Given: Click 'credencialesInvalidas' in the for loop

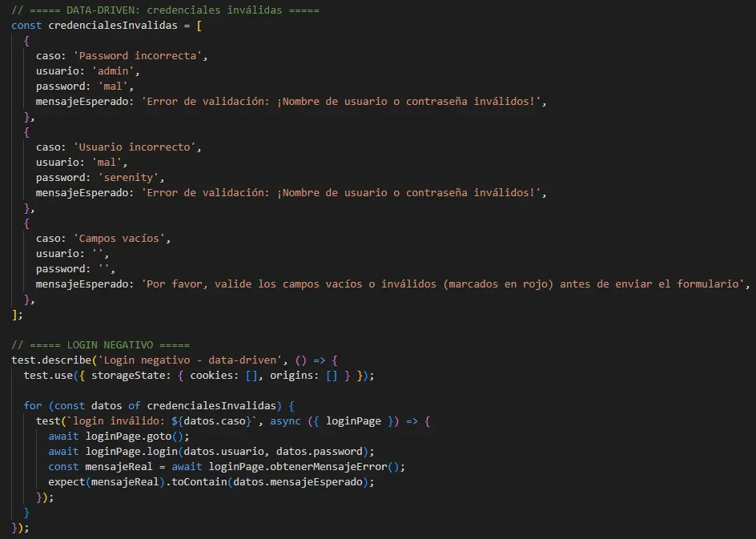Looking at the screenshot, I should click(x=211, y=406).
